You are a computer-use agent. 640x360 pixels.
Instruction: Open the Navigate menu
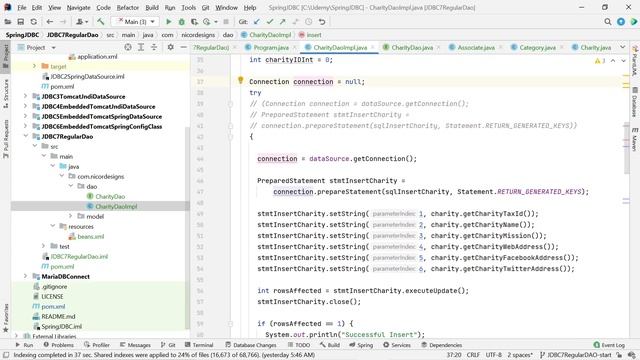78,7
